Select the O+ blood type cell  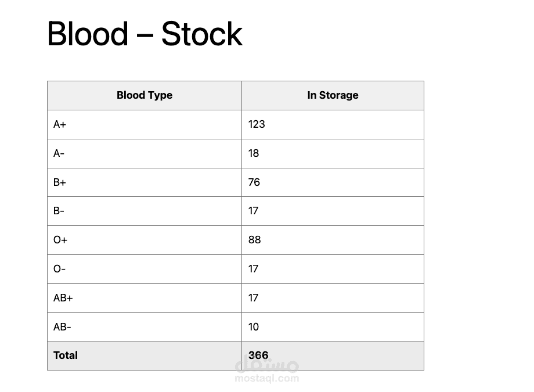tap(60, 240)
